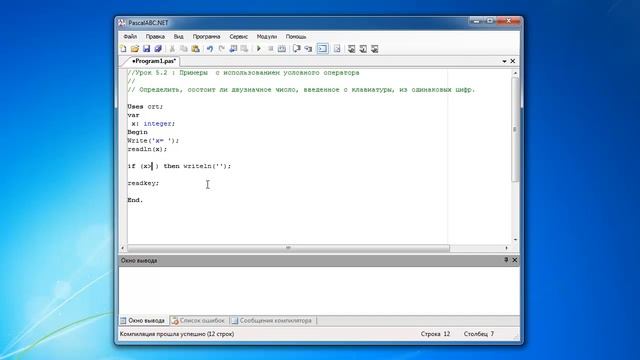640x360 pixels.
Task: Open the Правка menu
Action: [155, 37]
